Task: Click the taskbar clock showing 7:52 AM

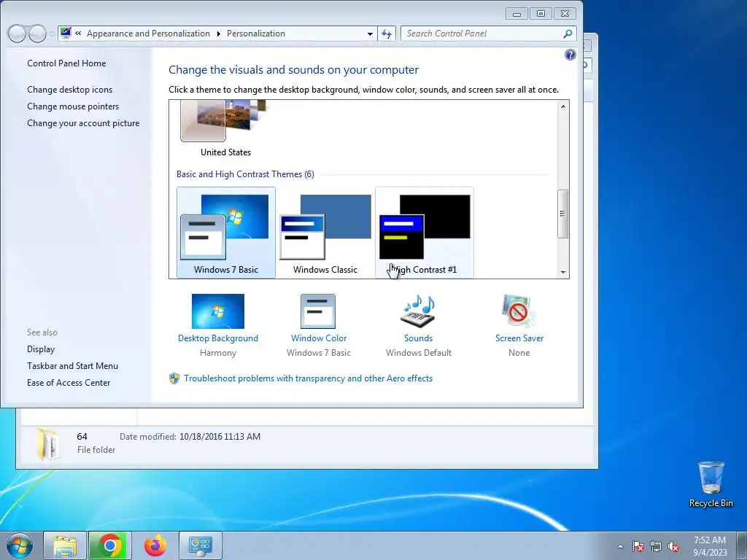Action: 710,546
